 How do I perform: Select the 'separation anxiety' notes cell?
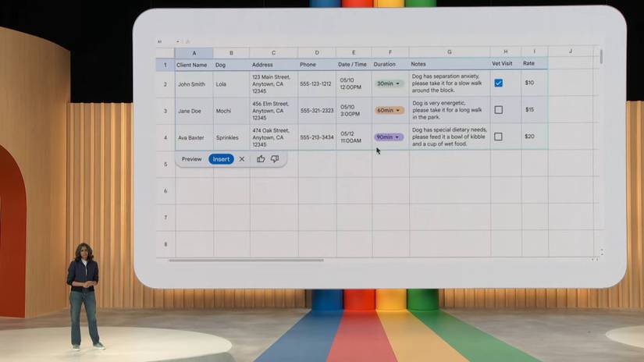click(x=450, y=83)
